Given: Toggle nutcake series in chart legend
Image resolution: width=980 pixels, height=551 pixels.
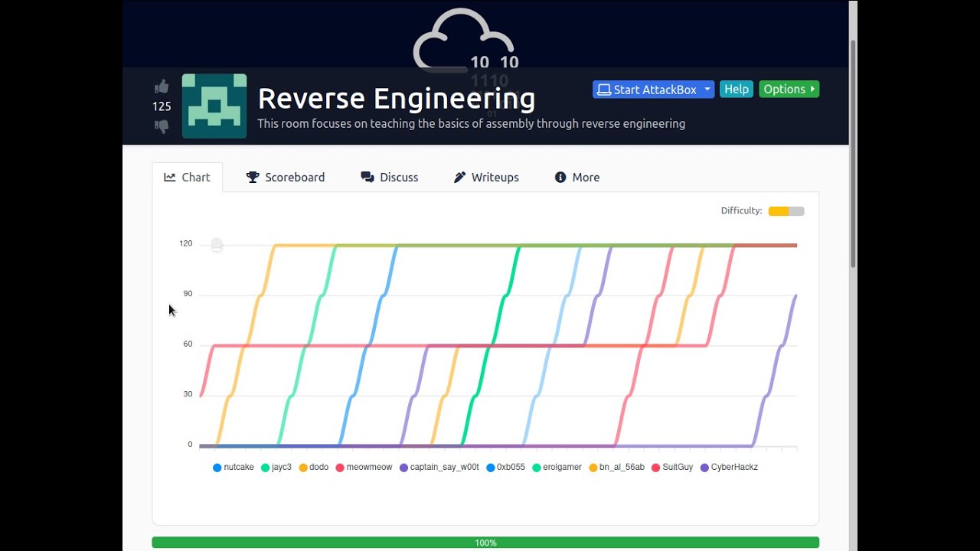Looking at the screenshot, I should click(x=234, y=467).
